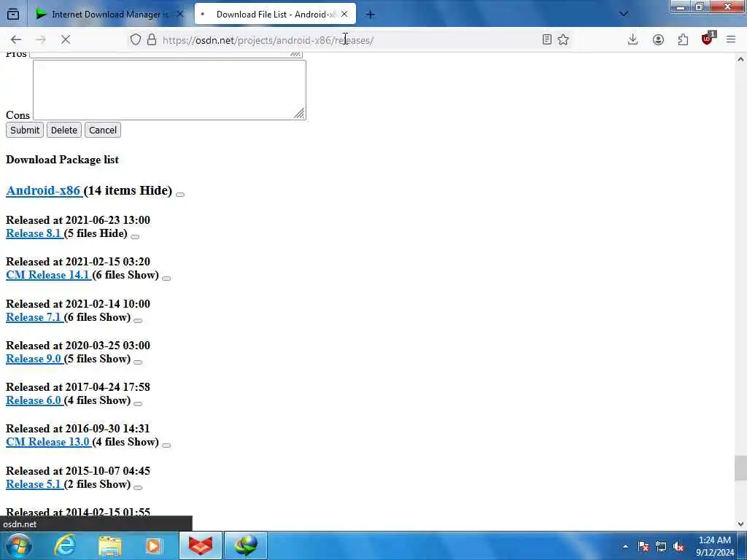Expand Release 6.0 files toggle button
Viewport: 747px width, 560px height.
pyautogui.click(x=138, y=404)
